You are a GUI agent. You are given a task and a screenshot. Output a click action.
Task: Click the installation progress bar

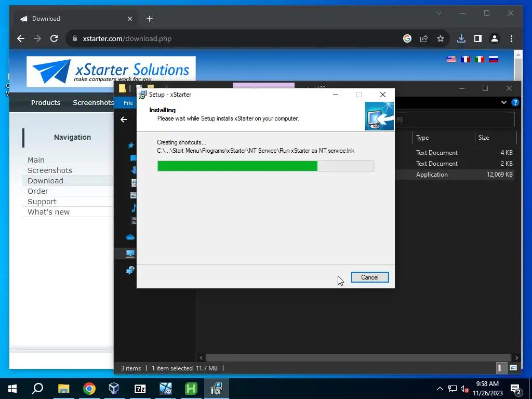click(265, 166)
